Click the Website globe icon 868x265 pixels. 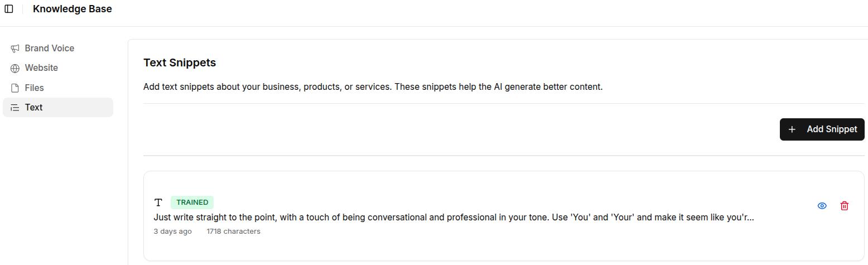point(15,68)
